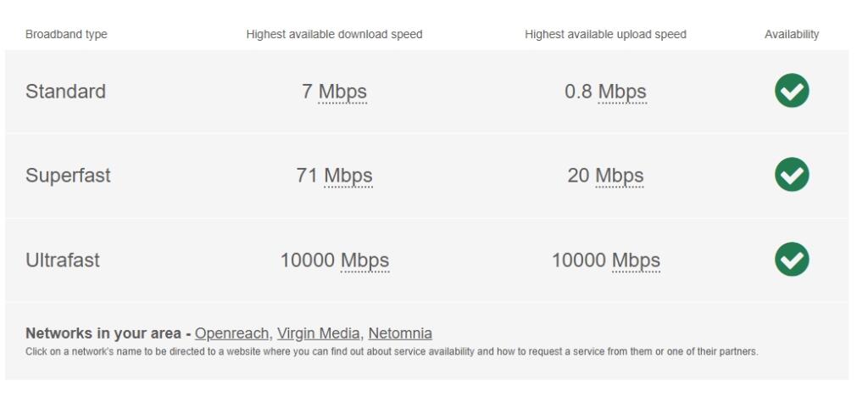
Task: Select the Broadband type column header
Action: [x=66, y=34]
